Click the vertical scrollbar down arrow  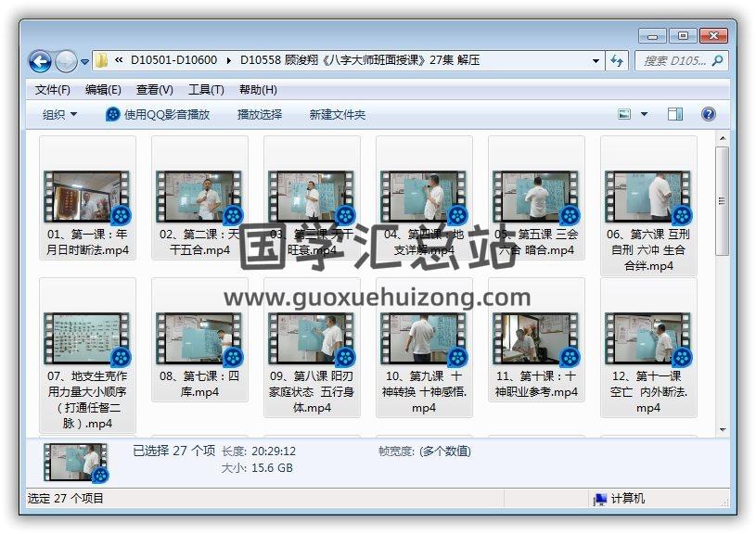(722, 429)
